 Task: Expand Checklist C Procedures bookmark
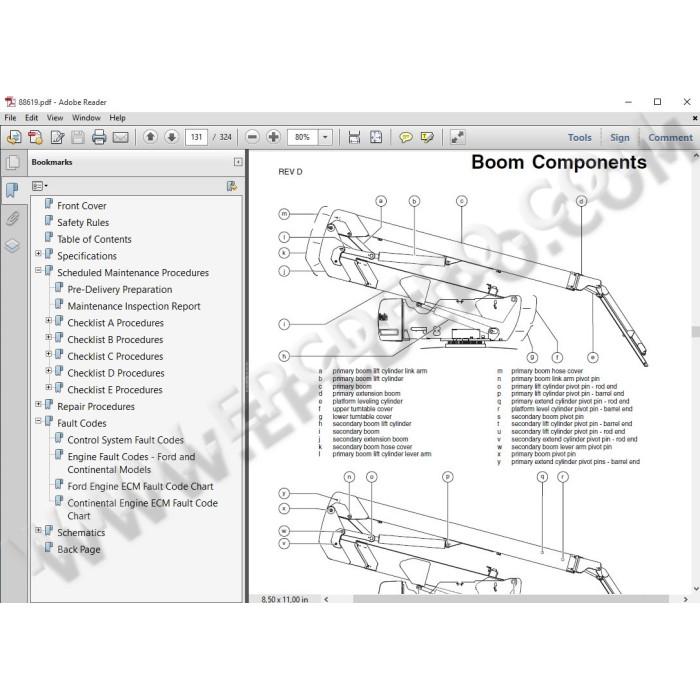click(x=49, y=354)
